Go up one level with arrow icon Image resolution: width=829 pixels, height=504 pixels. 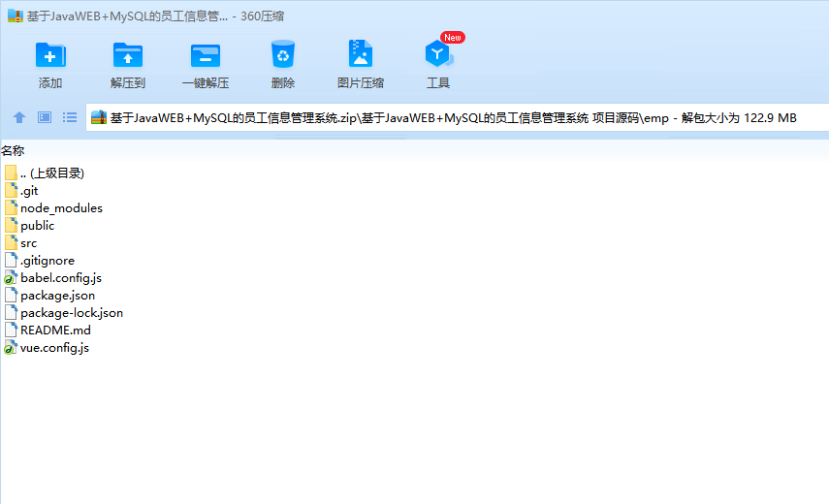(x=19, y=117)
